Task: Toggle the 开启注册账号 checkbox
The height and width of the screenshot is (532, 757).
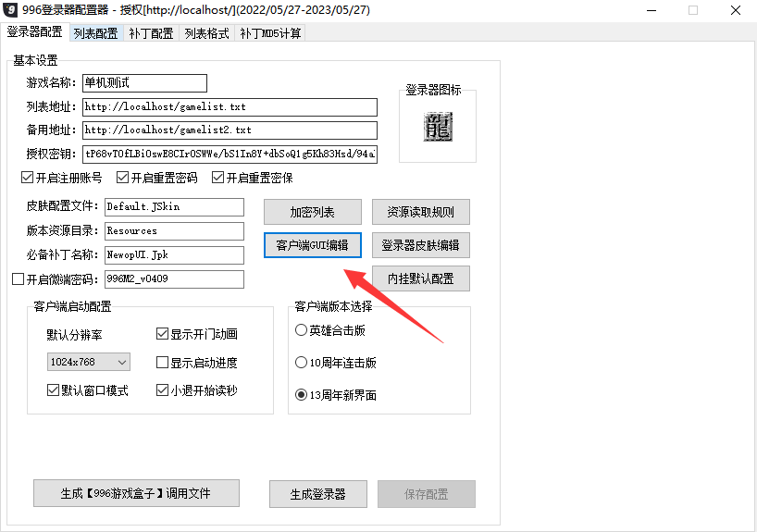Action: point(27,178)
